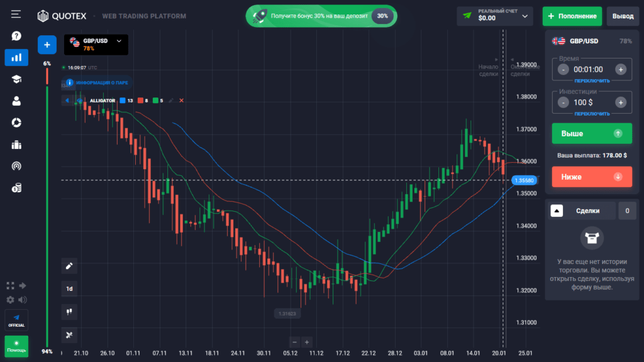This screenshot has width=644, height=362.
Task: Click the green Выше trade button
Action: click(591, 134)
